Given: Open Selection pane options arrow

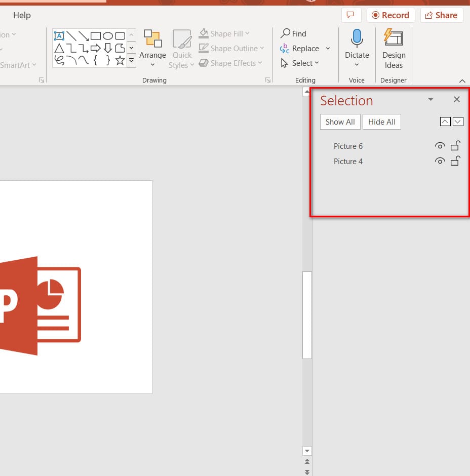Looking at the screenshot, I should pyautogui.click(x=430, y=99).
